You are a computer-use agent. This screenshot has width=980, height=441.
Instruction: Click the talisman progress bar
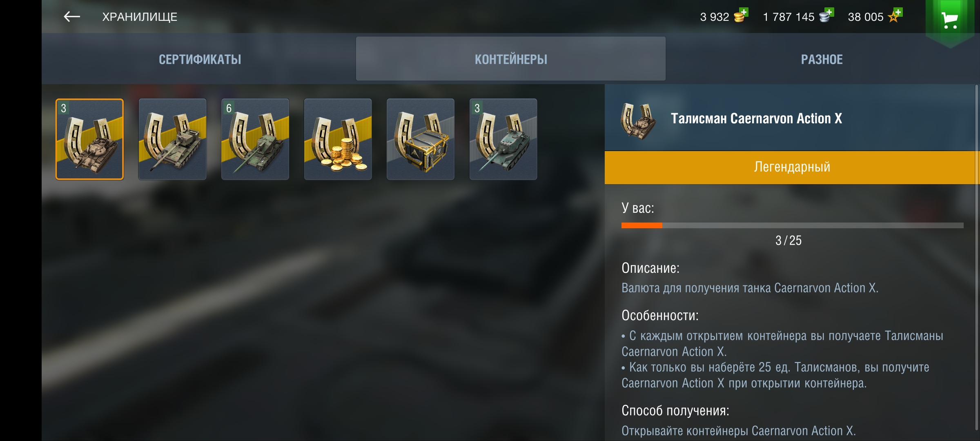pos(792,225)
